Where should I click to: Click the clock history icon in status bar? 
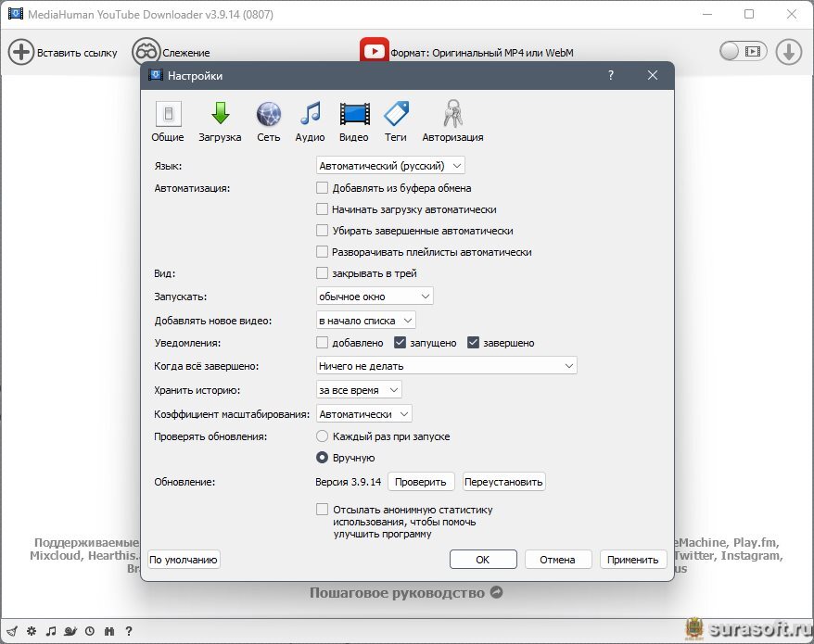(90, 631)
